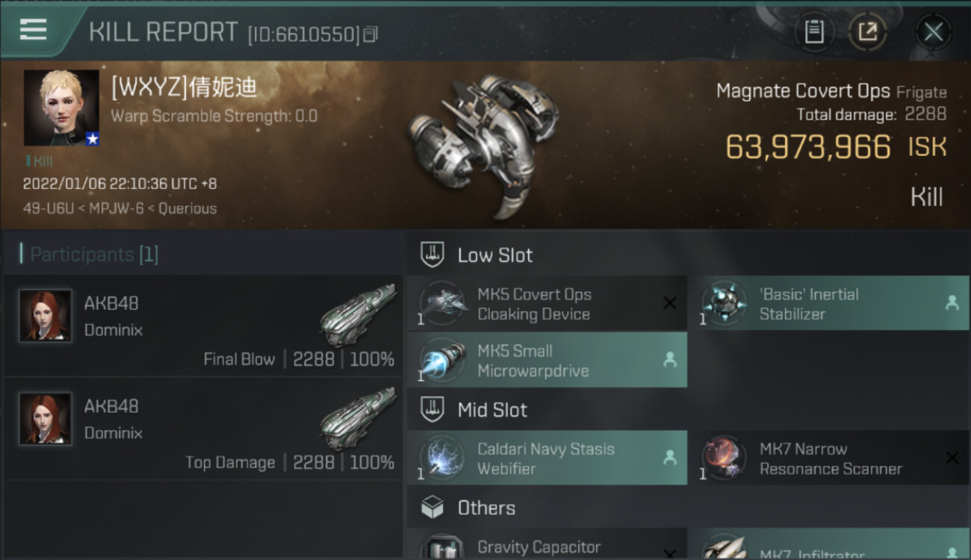The width and height of the screenshot is (971, 560).
Task: Click the Caldari Navy Stasis Webifier icon
Action: (444, 458)
